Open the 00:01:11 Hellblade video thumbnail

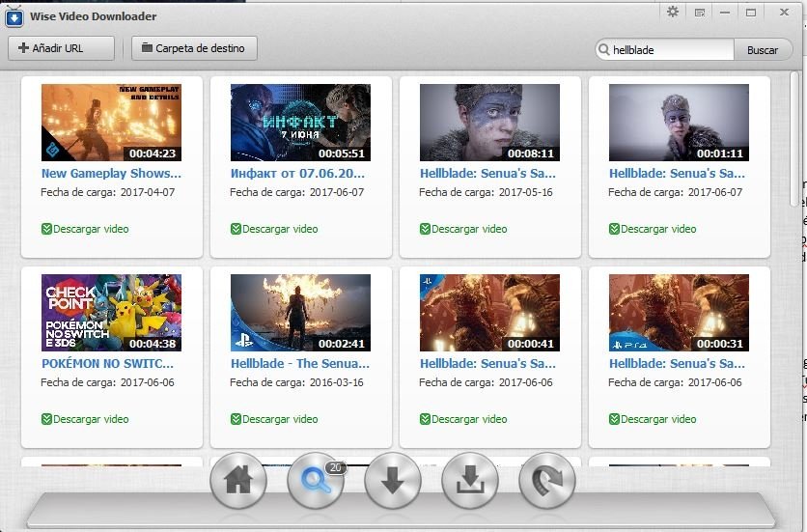(x=679, y=123)
